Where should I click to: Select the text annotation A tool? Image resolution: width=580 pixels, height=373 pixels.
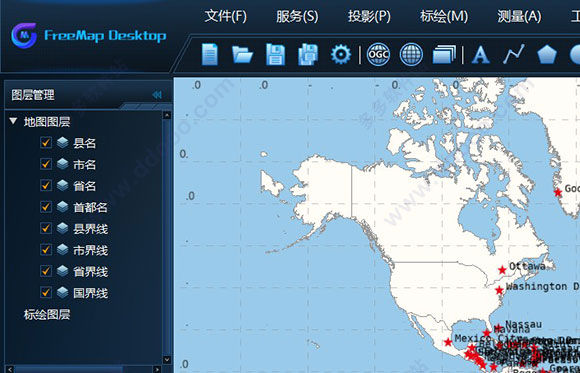pos(480,54)
